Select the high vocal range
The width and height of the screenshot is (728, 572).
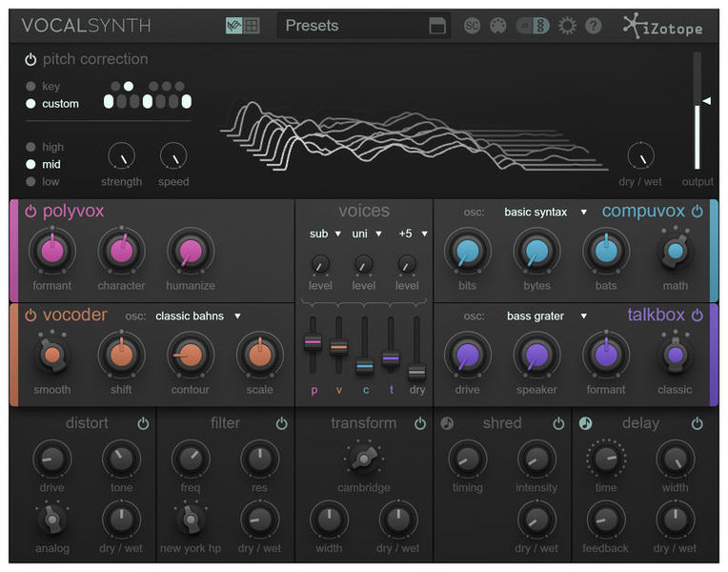point(30,147)
